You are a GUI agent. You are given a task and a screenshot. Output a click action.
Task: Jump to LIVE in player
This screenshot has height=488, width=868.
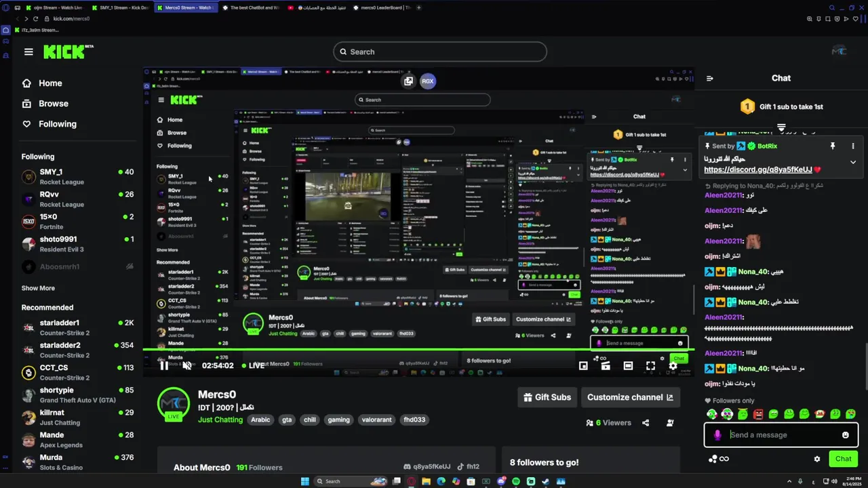tap(254, 365)
